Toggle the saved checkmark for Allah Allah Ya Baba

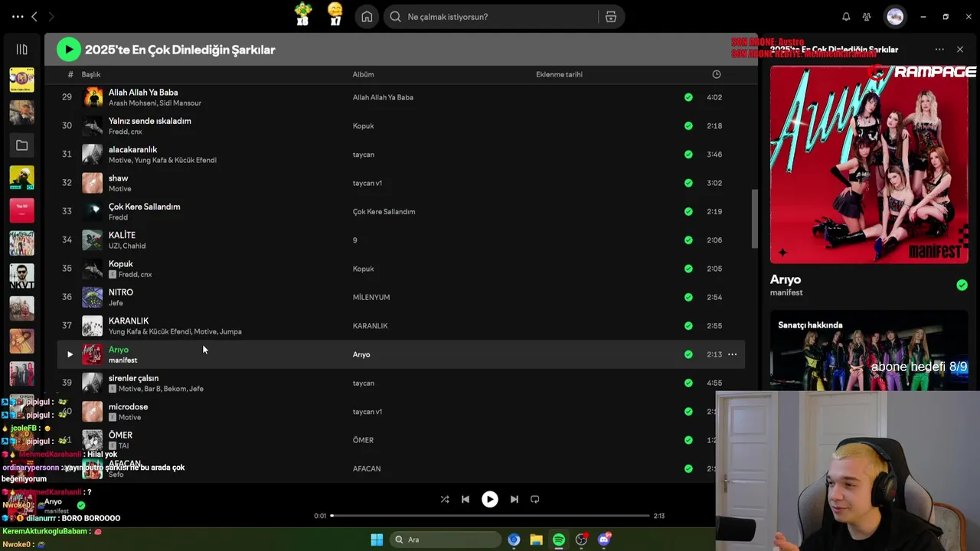688,97
